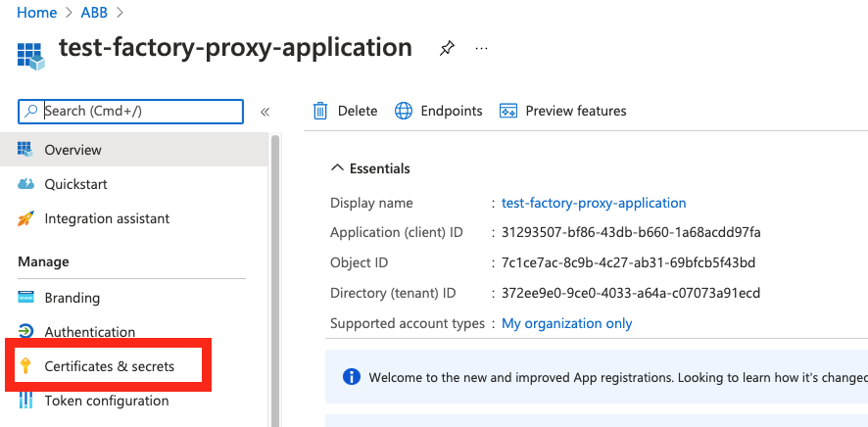Click the app registration grid icon beside title

(x=30, y=55)
